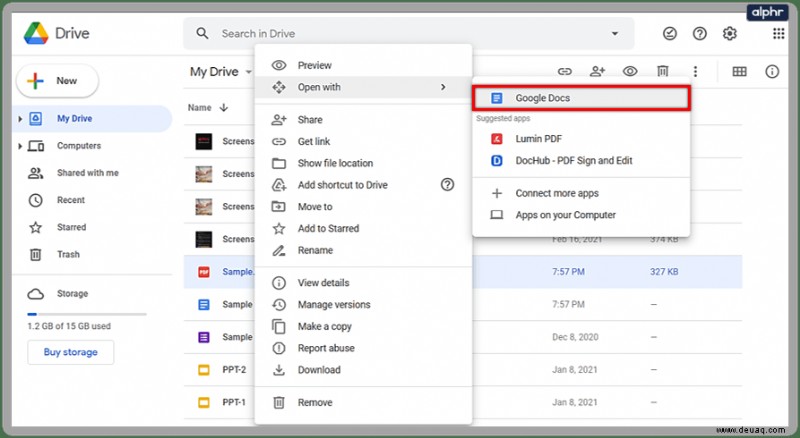Open the Recent section
The height and width of the screenshot is (438, 800).
click(x=71, y=200)
